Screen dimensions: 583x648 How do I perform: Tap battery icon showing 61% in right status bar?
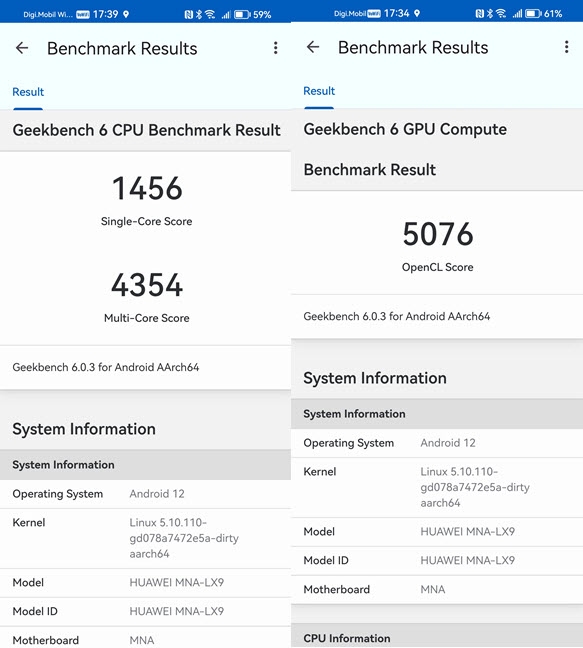(533, 14)
